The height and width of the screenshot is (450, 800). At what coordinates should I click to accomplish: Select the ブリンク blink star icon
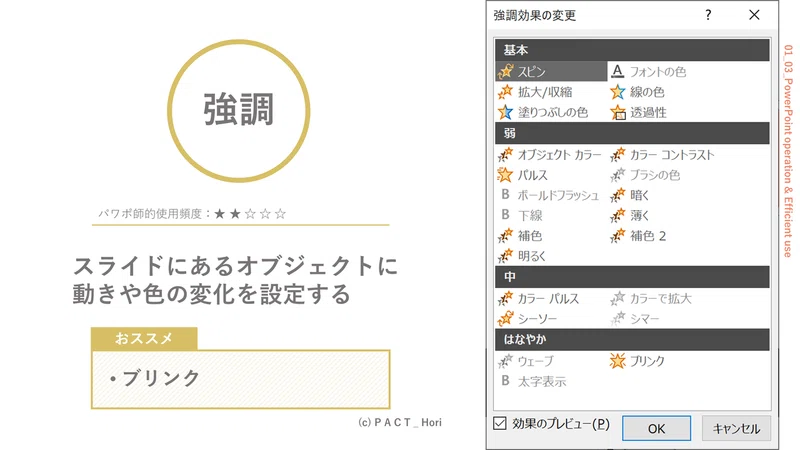point(617,361)
